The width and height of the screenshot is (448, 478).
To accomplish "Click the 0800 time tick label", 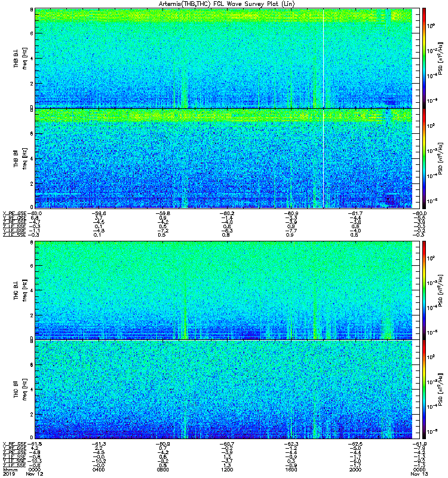I will pos(162,470).
